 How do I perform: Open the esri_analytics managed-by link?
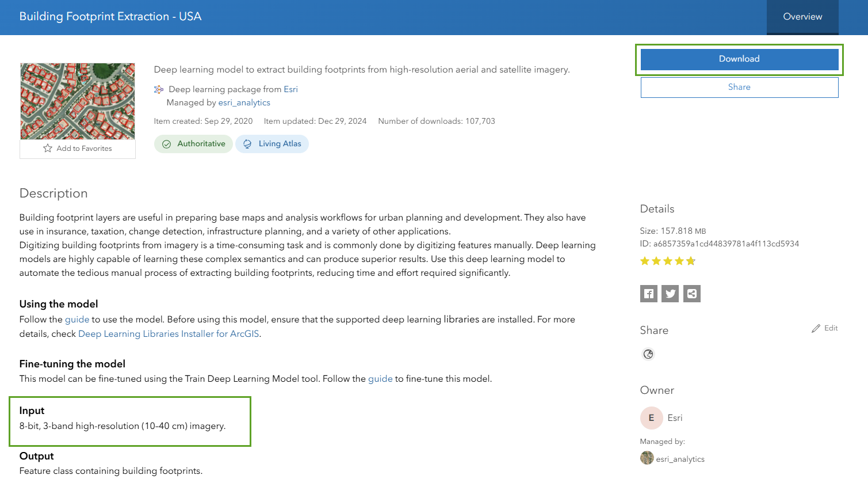tap(244, 102)
